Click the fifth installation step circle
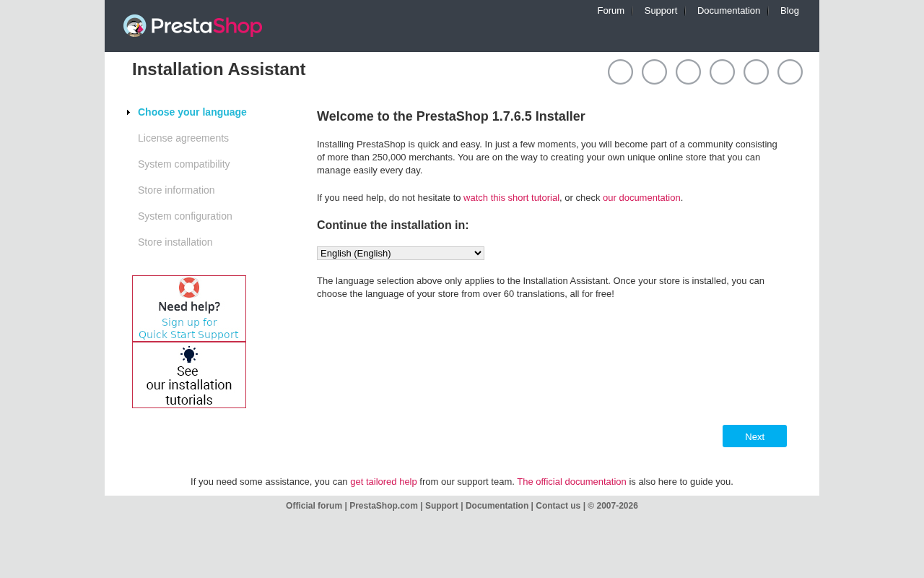Screen dimensions: 924x578 click(x=756, y=72)
